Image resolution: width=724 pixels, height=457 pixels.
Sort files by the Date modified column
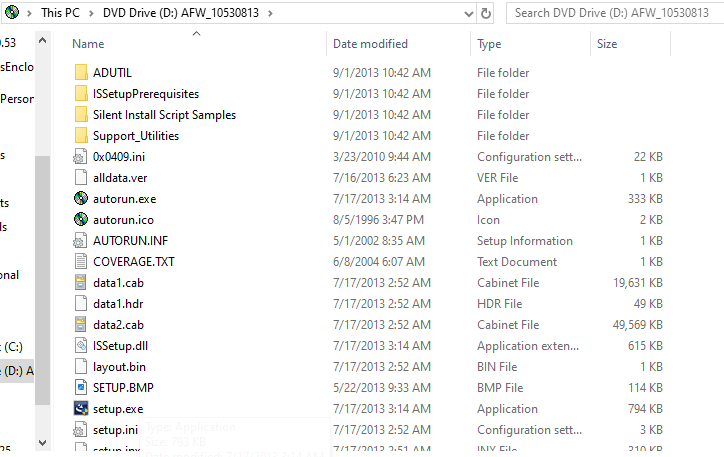(x=370, y=44)
